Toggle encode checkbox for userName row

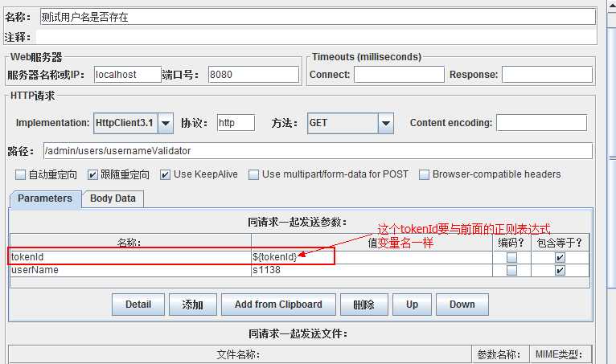511,270
